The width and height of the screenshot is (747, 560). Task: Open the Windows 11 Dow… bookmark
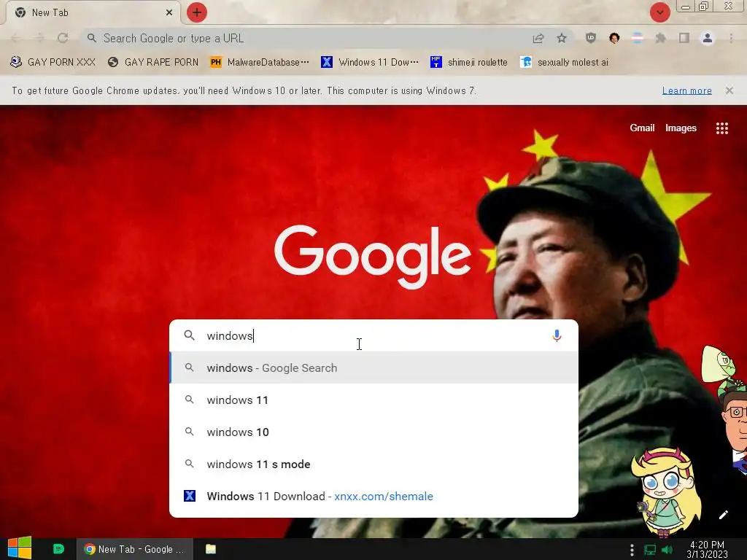pos(370,63)
